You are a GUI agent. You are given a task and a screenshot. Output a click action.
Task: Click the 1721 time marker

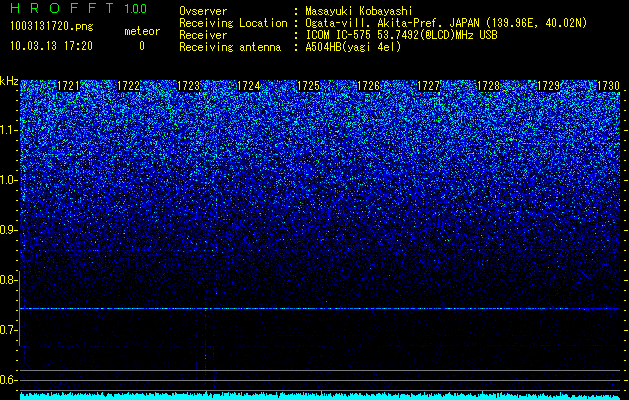[68, 86]
